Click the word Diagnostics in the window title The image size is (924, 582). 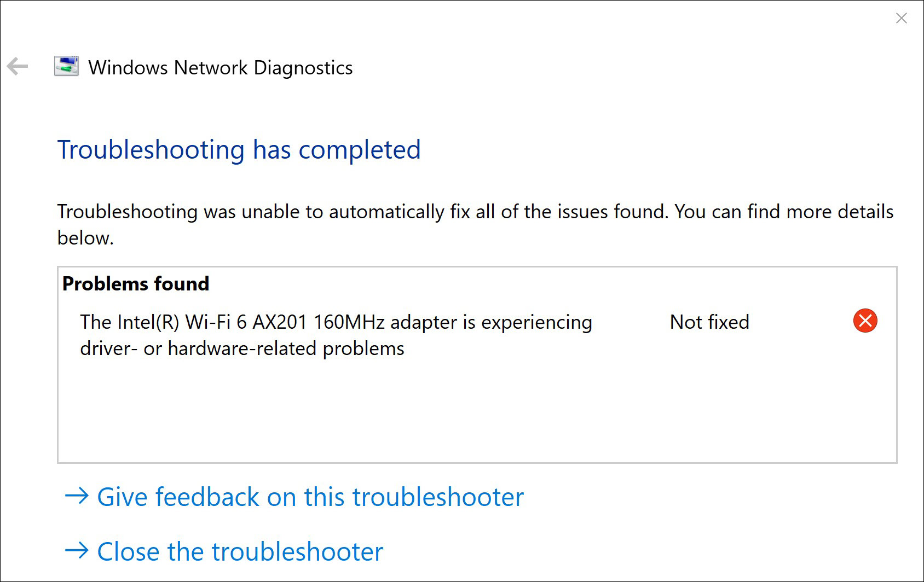tap(303, 68)
